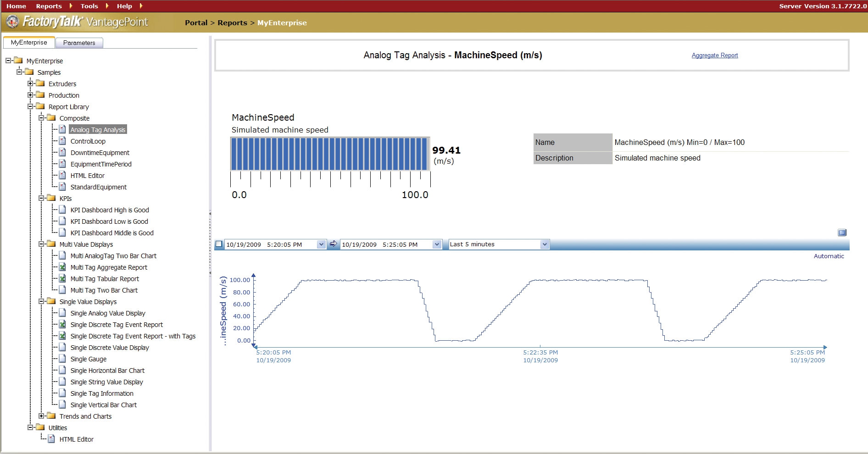Click the ControlLoop report icon

pyautogui.click(x=62, y=141)
